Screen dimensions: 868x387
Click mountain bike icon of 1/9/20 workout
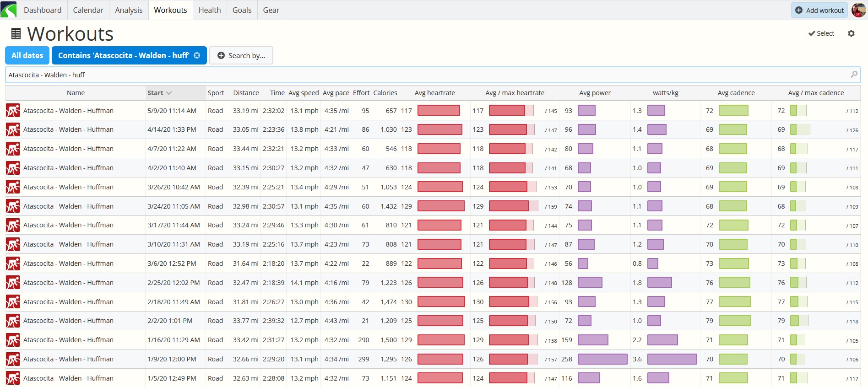click(x=13, y=359)
